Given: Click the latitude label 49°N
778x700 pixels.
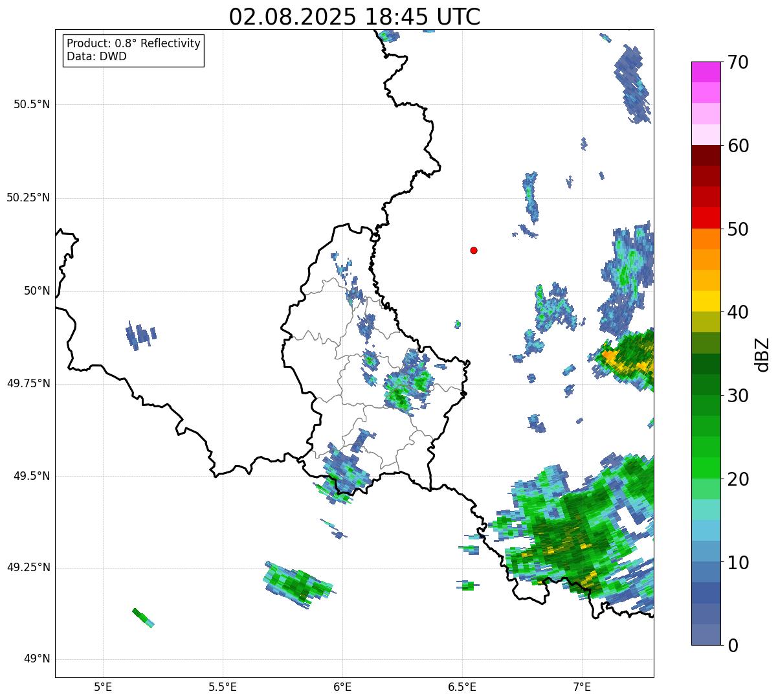Looking at the screenshot, I should pyautogui.click(x=38, y=659).
